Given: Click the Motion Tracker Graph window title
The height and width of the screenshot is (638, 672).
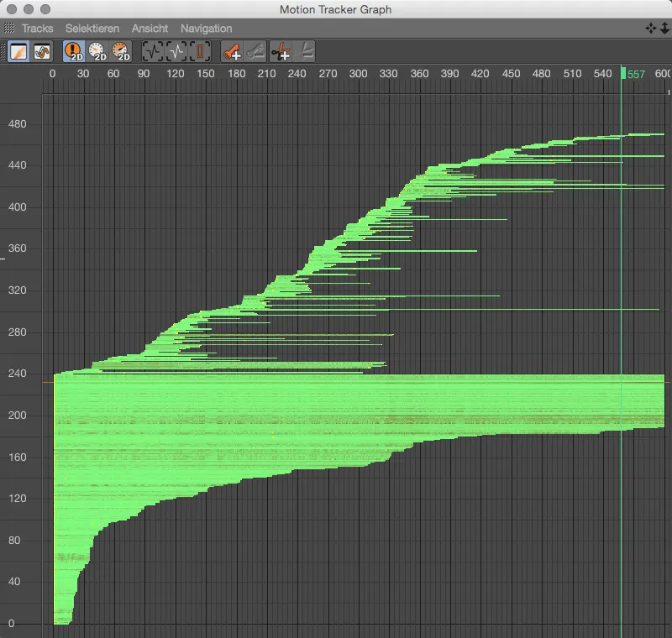Looking at the screenshot, I should click(x=335, y=9).
